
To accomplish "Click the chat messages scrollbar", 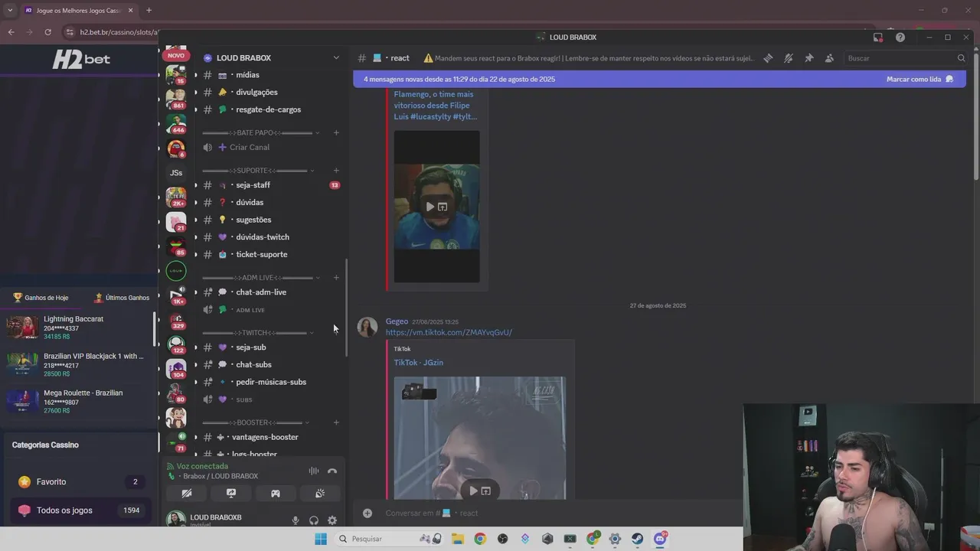I will [x=975, y=115].
